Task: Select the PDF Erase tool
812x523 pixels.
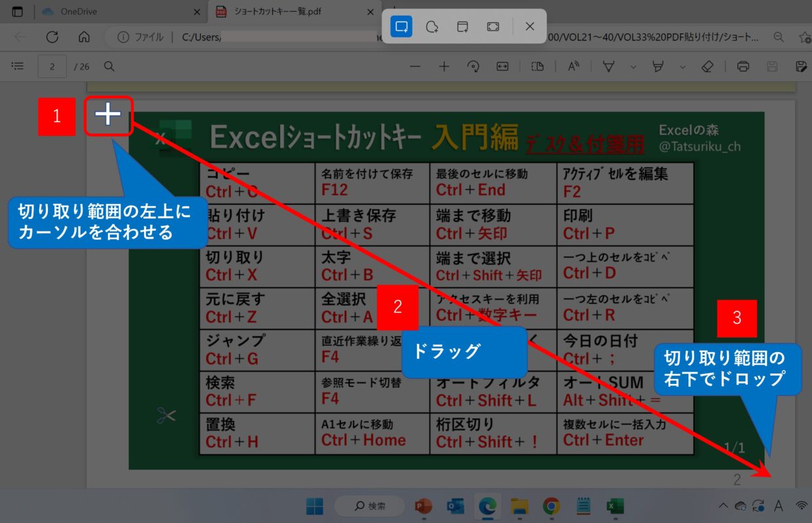Action: 707,66
